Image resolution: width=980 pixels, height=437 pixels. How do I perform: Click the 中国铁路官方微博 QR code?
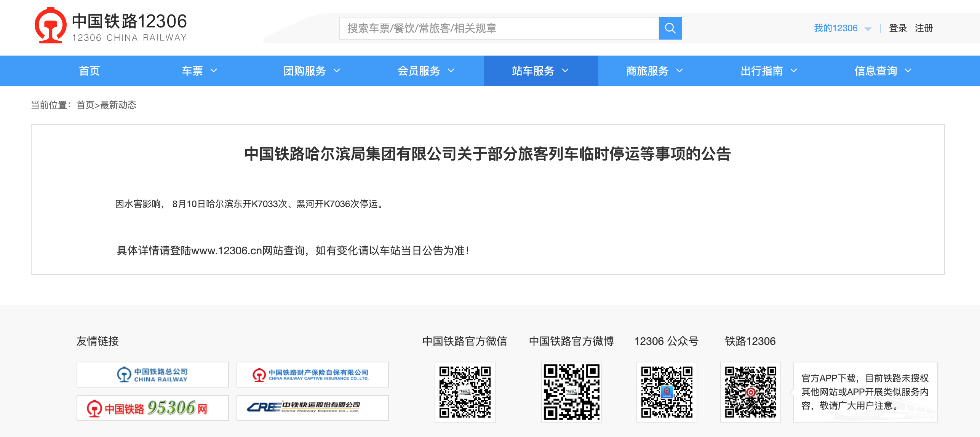tap(572, 392)
